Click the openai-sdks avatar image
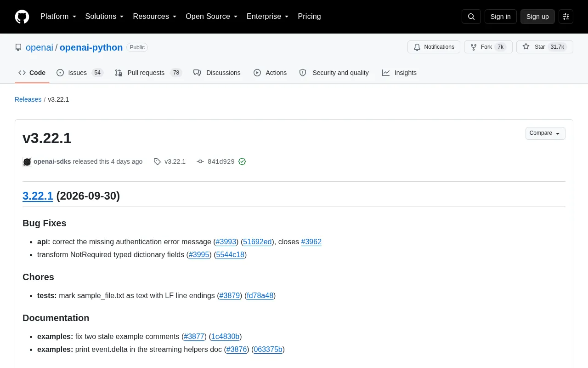 tap(27, 161)
